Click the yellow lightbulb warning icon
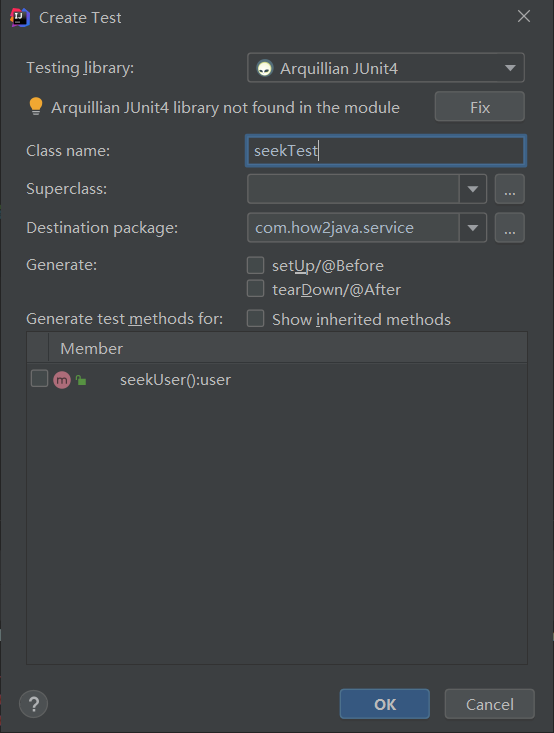The image size is (554, 733). tap(36, 107)
